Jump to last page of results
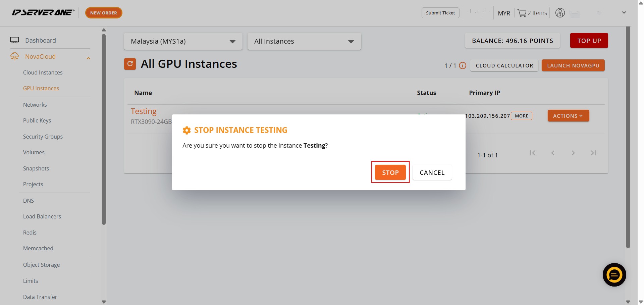Screen dimensions: 644x305 tap(593, 153)
